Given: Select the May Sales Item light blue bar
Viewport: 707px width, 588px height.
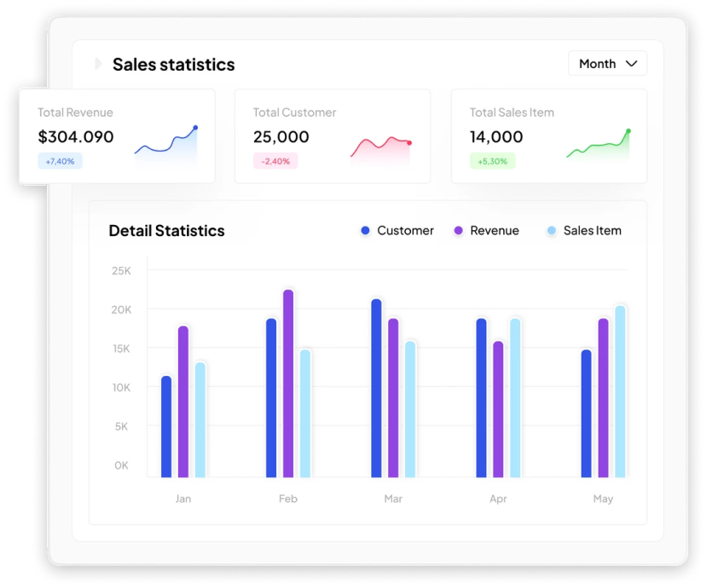Looking at the screenshot, I should (x=620, y=391).
